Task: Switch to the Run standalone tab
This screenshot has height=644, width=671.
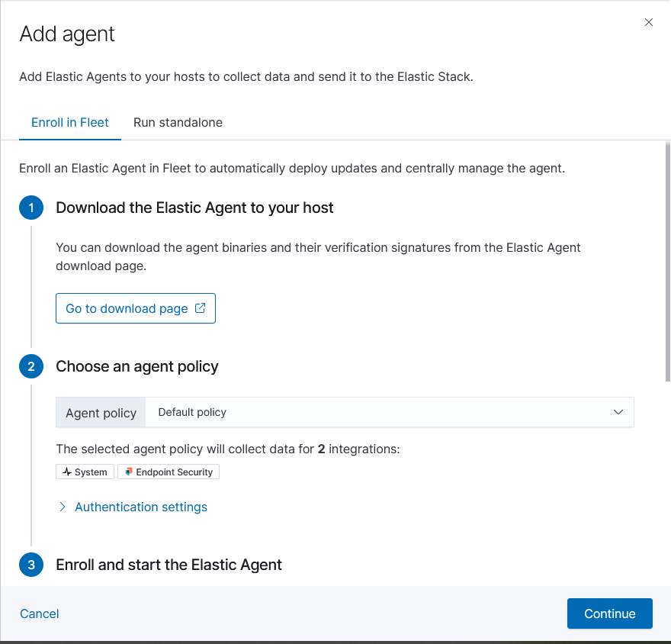Action: pos(178,122)
